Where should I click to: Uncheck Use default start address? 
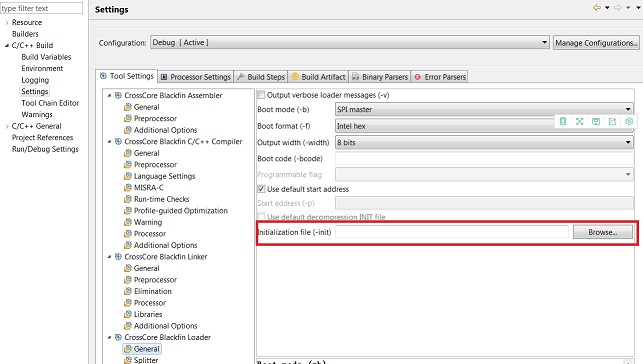[261, 189]
